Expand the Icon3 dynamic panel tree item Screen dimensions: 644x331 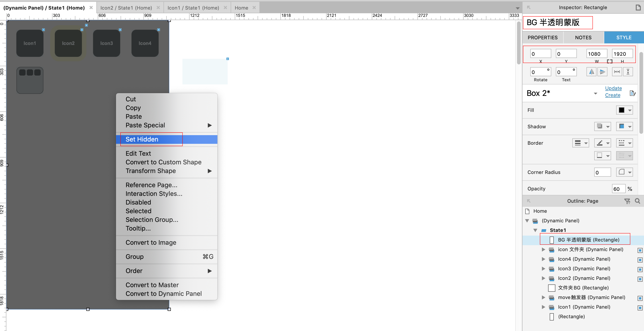(543, 269)
